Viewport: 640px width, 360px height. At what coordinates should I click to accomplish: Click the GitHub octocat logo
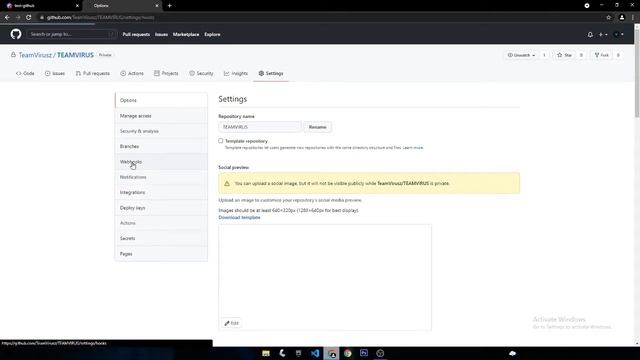16,34
